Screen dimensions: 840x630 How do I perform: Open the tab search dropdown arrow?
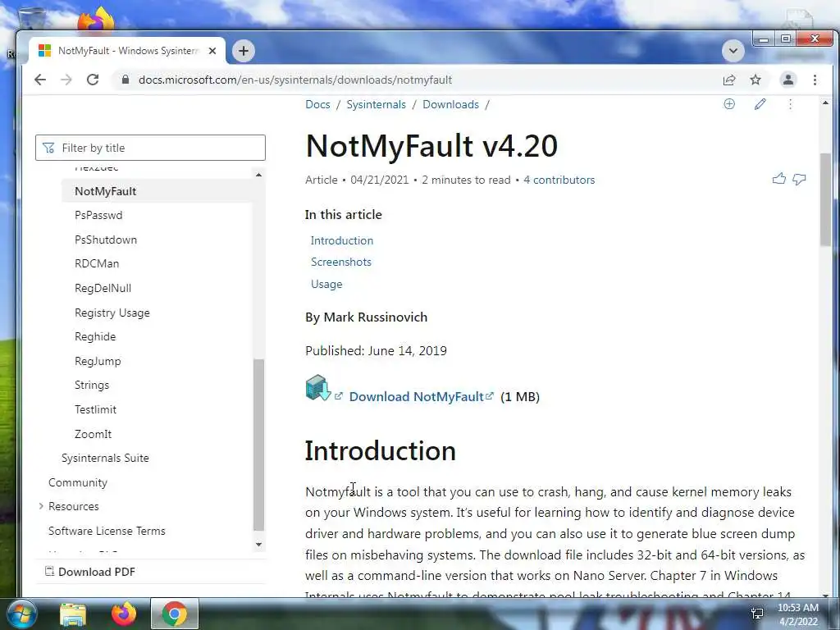tap(733, 51)
